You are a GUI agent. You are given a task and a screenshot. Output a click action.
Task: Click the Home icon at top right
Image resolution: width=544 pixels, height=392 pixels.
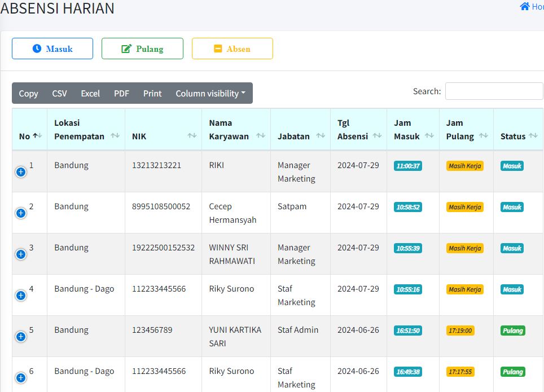point(525,6)
